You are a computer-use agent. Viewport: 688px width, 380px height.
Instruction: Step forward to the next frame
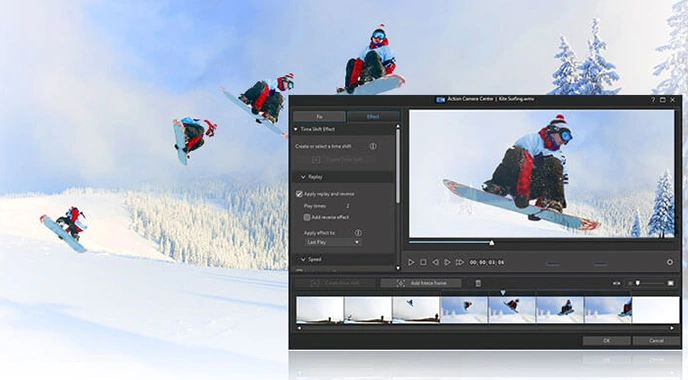coord(447,262)
